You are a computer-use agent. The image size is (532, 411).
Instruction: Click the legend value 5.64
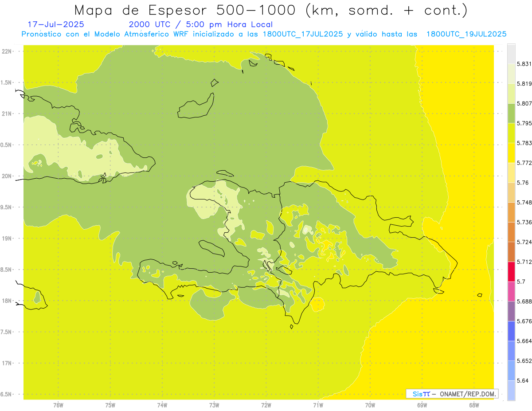tap(523, 380)
